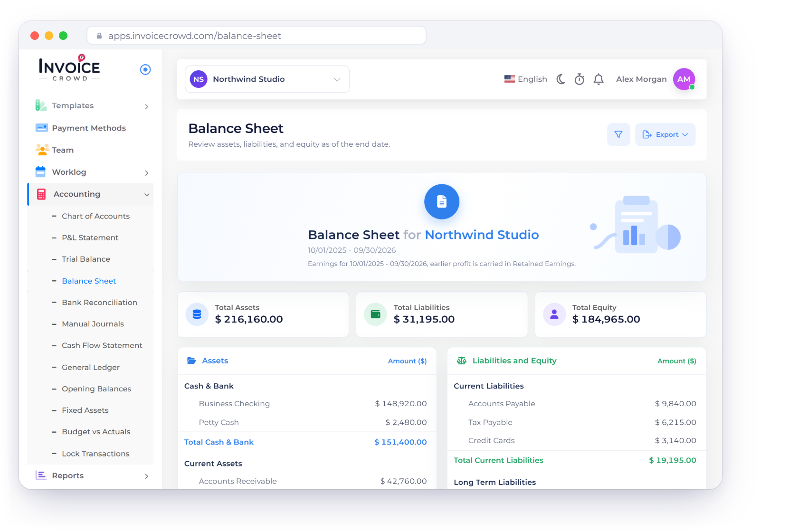Viewport: 798px width, 532px height.
Task: Open Manual Journals
Action: (x=93, y=324)
